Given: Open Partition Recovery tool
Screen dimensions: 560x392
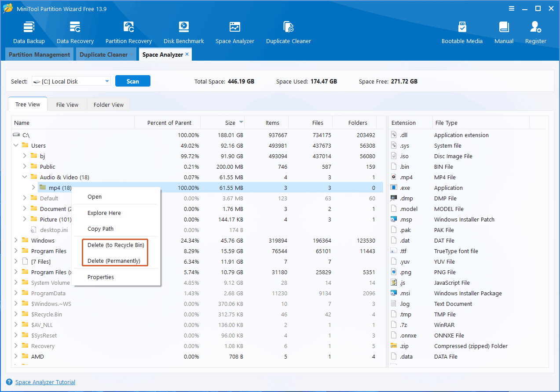Looking at the screenshot, I should coord(128,32).
